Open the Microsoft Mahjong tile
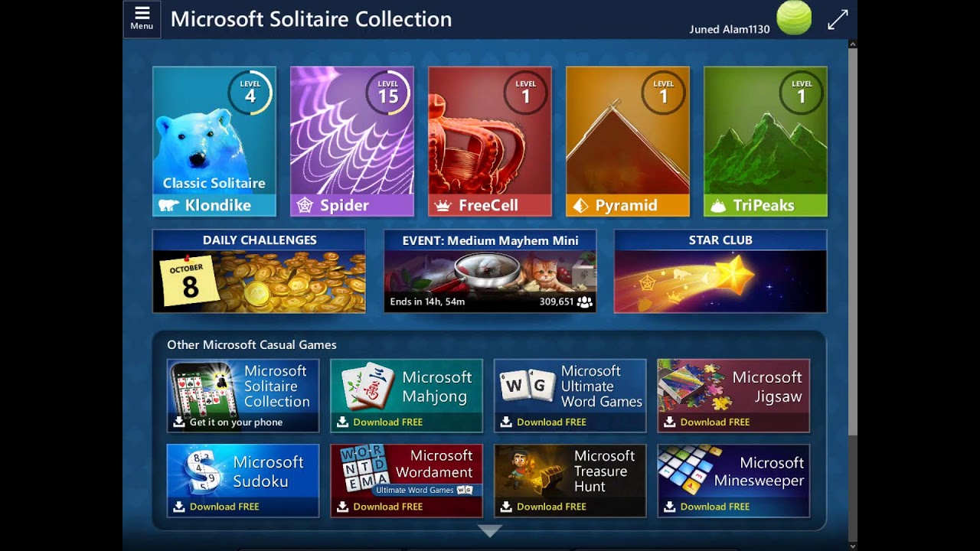Image resolution: width=980 pixels, height=551 pixels. (x=407, y=396)
